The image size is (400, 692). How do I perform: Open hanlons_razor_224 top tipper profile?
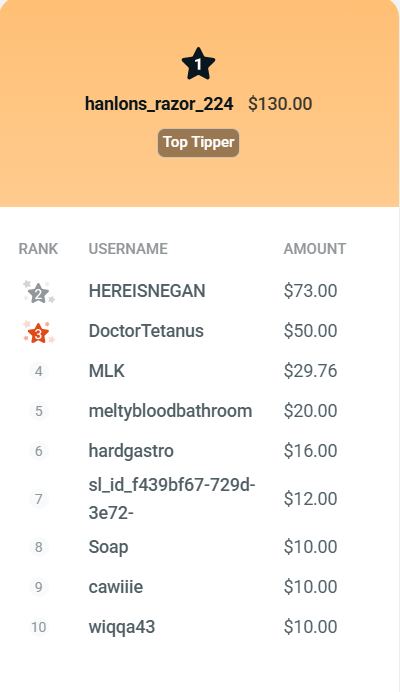click(159, 104)
